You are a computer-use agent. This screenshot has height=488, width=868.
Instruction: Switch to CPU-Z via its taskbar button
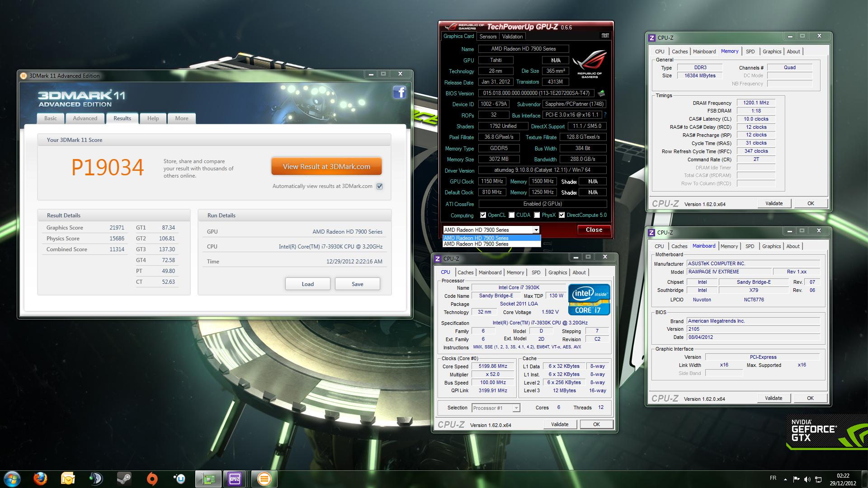[235, 479]
